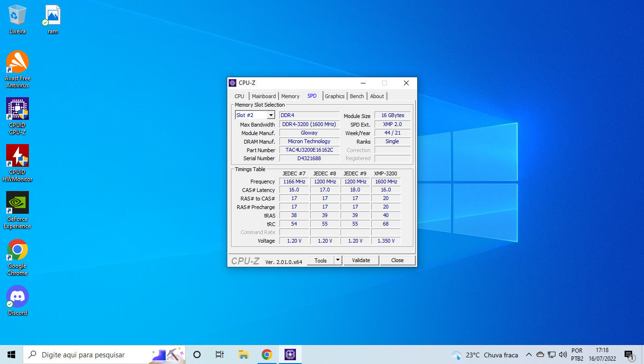
Task: Launch the CPUID CPU-Z desktop shortcut
Action: tap(18, 116)
